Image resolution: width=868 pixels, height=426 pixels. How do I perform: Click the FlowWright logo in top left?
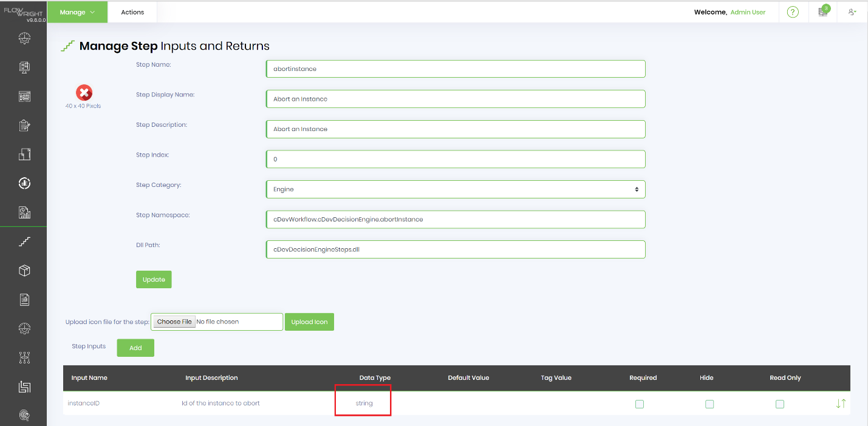pos(23,10)
